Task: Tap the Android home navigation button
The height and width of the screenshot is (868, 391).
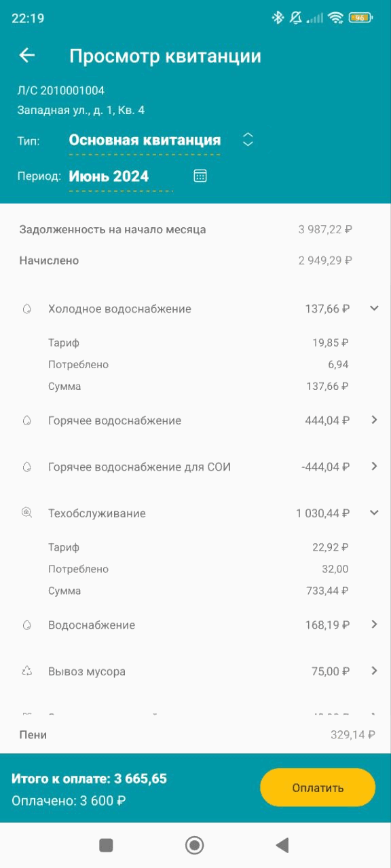Action: 195,845
